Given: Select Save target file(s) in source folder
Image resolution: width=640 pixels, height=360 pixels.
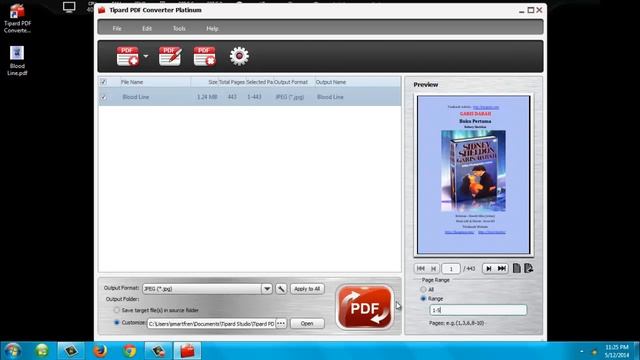Looking at the screenshot, I should [x=117, y=310].
